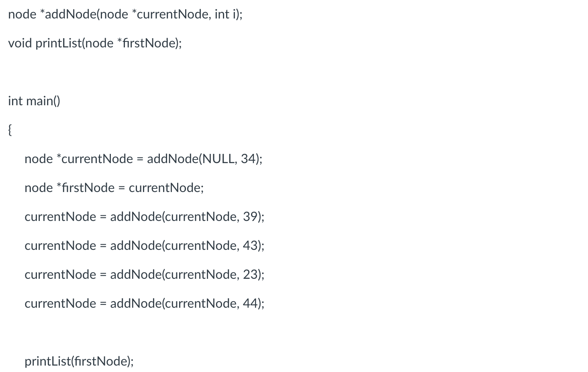Viewport: 588px width, 372px height.
Task: Click the line adding value 23
Action: 145,275
